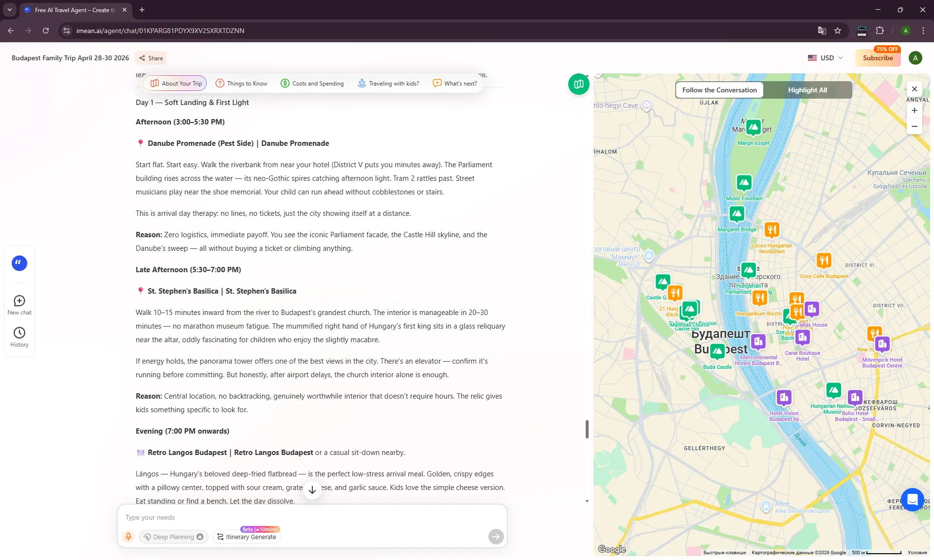This screenshot has height=560, width=934.
Task: Click the blue quote logo icon in sidebar
Action: [x=19, y=263]
